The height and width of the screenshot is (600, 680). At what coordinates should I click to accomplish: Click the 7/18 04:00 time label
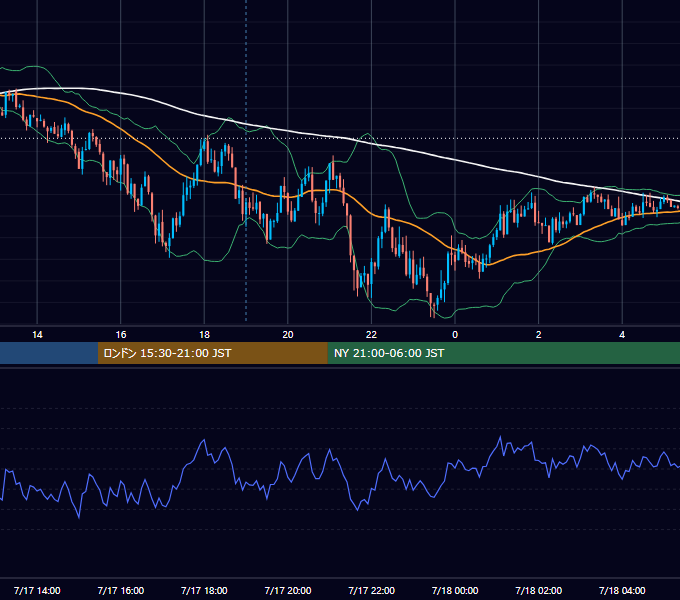coord(622,590)
